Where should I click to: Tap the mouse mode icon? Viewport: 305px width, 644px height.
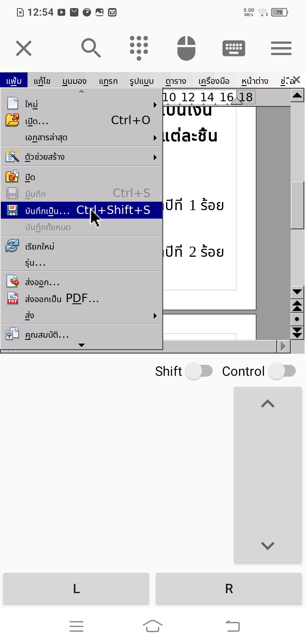[186, 48]
